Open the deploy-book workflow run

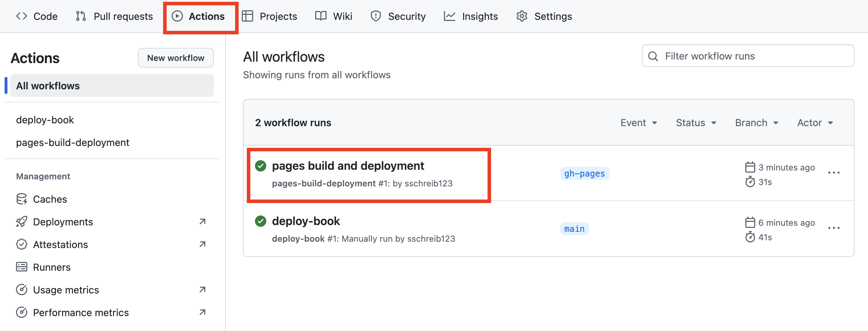(x=306, y=221)
